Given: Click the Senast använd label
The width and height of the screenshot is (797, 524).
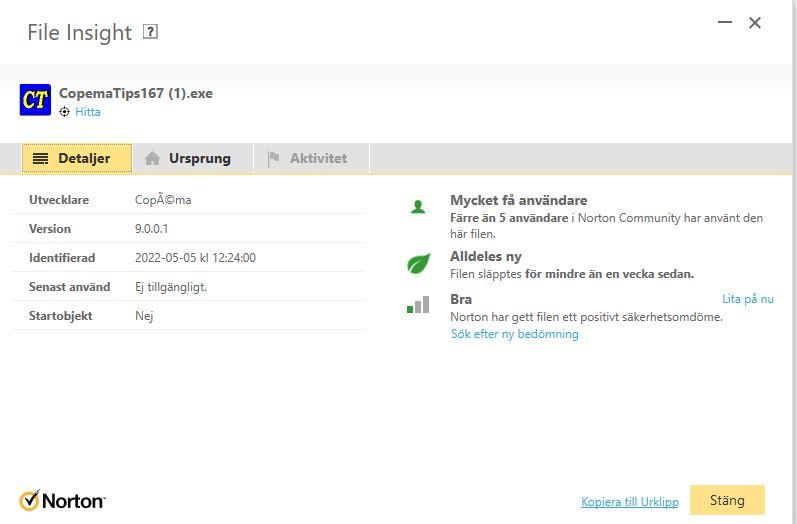Looking at the screenshot, I should coord(70,287).
